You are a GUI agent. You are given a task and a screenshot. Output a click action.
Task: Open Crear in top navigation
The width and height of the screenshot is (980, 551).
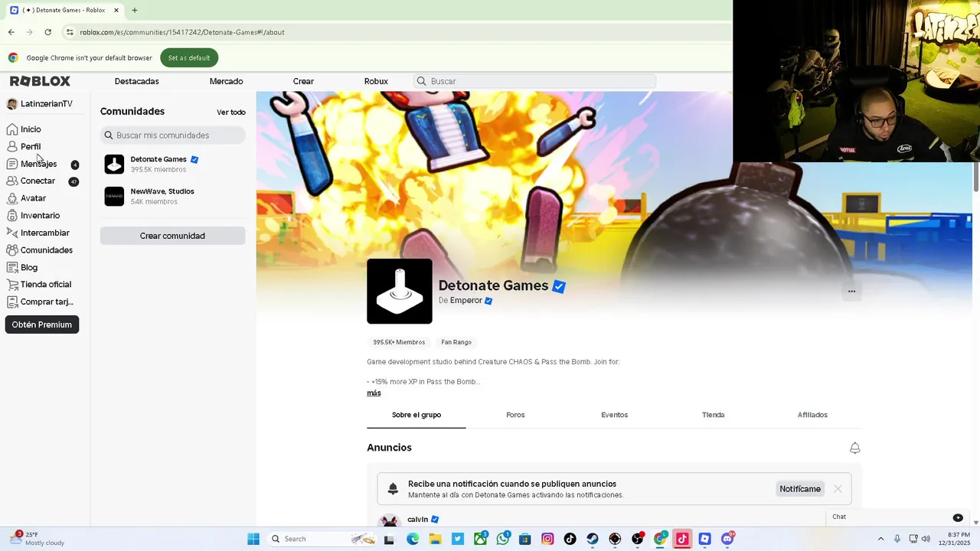[303, 81]
